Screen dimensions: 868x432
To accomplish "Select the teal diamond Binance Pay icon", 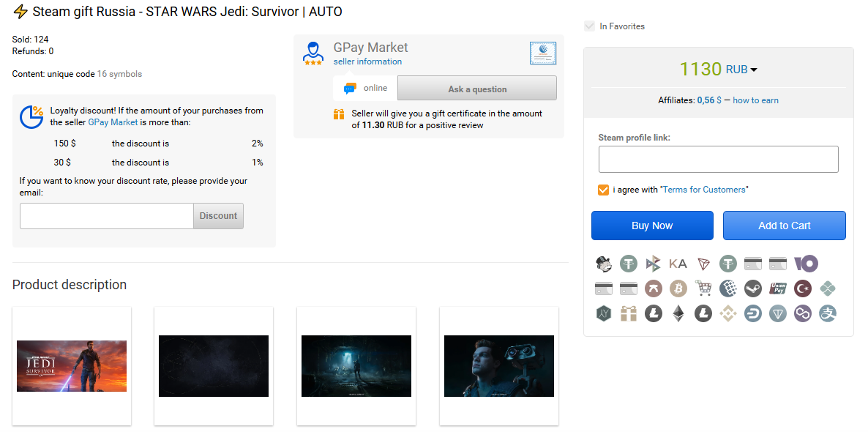I will point(828,288).
